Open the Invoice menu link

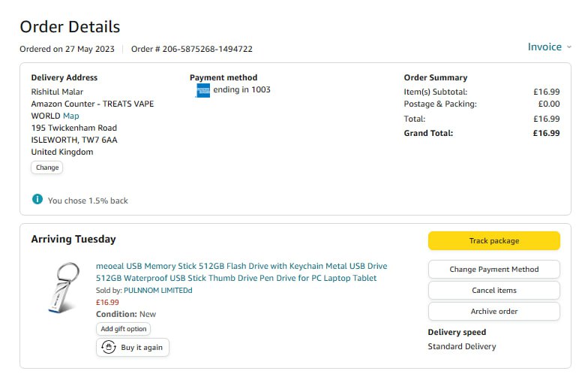(544, 47)
